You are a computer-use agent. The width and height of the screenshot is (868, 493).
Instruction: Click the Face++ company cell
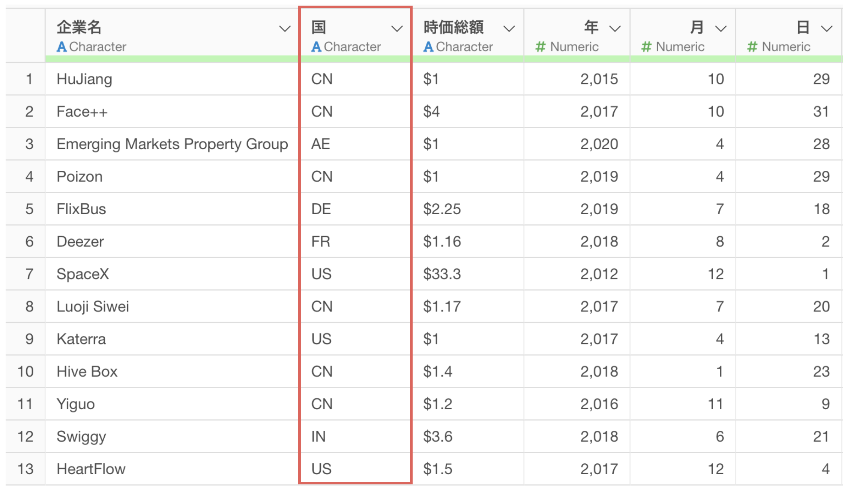pos(172,111)
